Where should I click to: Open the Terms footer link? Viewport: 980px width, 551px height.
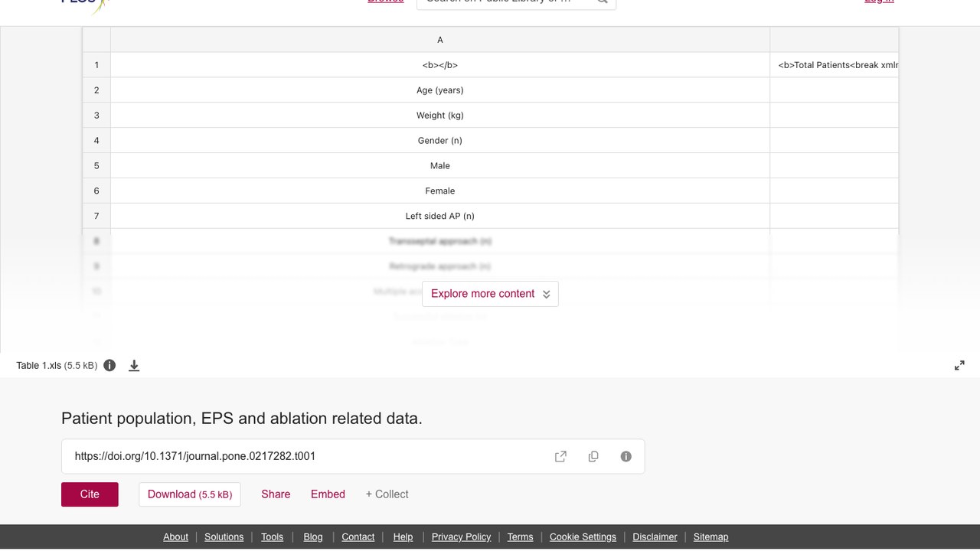tap(520, 537)
